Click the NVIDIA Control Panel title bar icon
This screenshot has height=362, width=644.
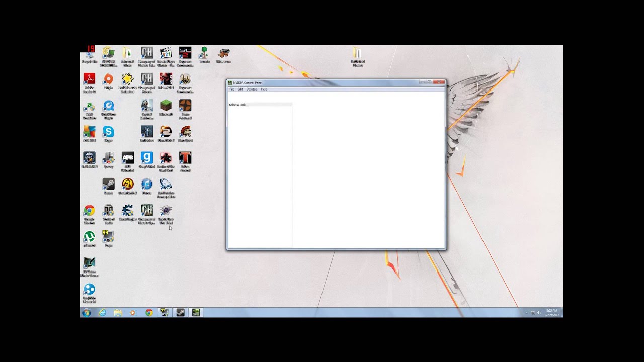[230, 83]
